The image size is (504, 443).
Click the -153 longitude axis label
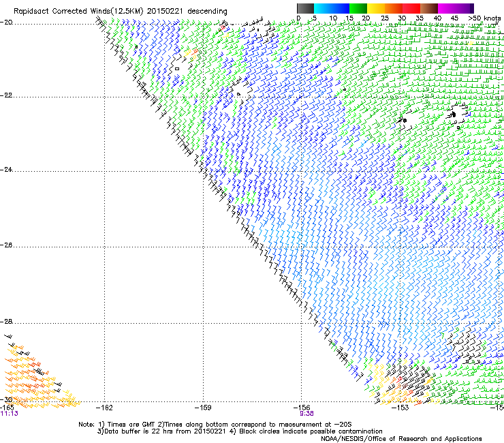click(400, 408)
